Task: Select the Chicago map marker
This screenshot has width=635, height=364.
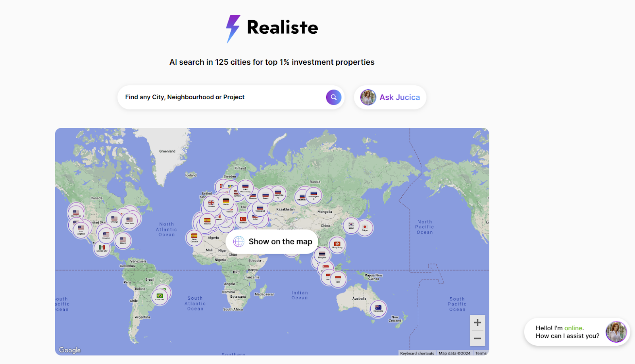Action: pyautogui.click(x=114, y=220)
